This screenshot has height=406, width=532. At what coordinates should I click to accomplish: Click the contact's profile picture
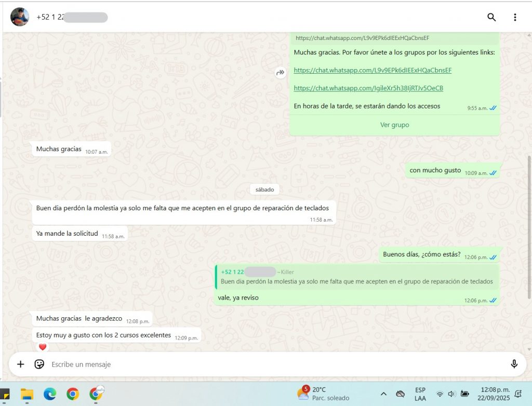[20, 17]
